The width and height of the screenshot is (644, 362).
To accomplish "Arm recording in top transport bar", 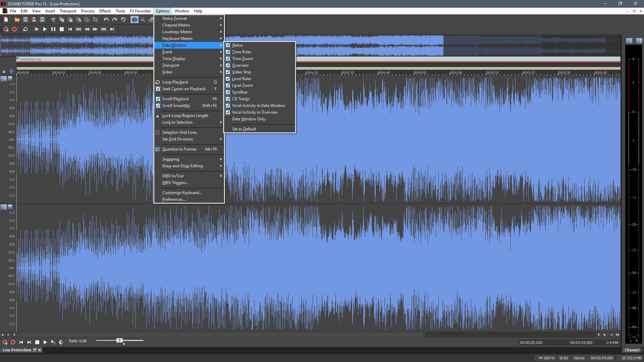I will [x=6, y=29].
